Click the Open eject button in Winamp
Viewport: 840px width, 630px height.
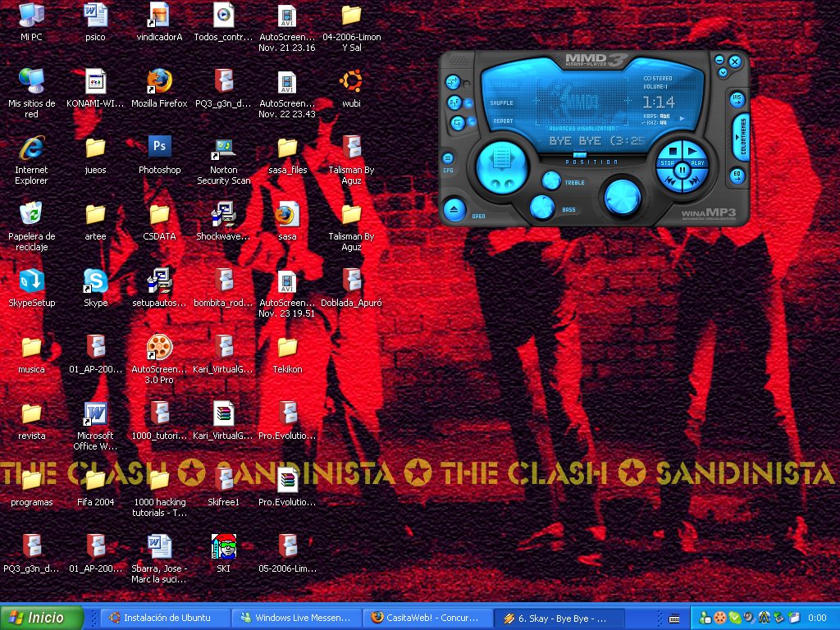(x=454, y=209)
